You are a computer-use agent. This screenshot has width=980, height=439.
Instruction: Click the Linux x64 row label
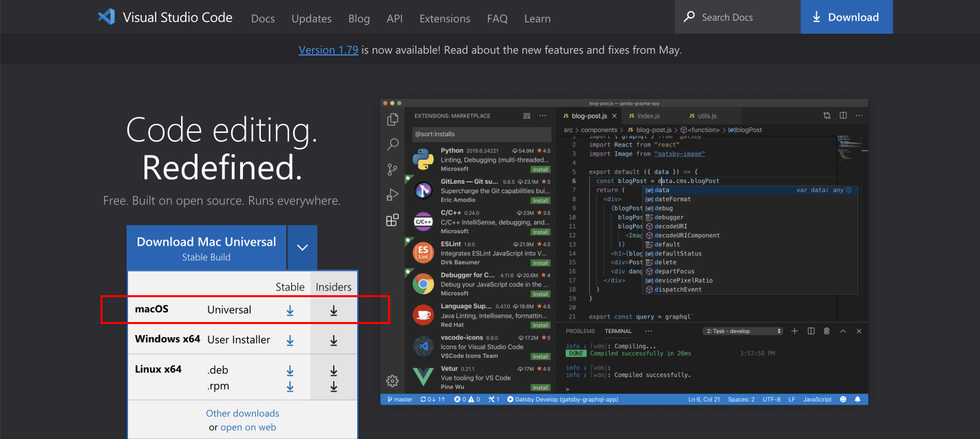pyautogui.click(x=158, y=369)
